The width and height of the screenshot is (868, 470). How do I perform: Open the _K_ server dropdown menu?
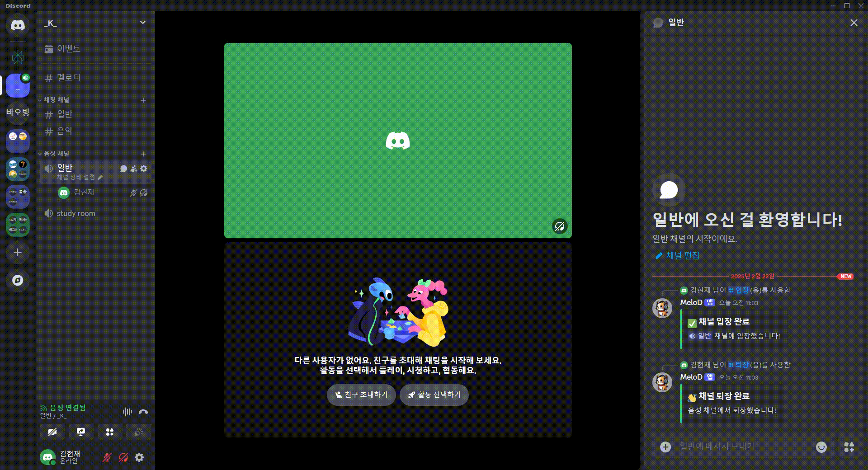point(95,23)
